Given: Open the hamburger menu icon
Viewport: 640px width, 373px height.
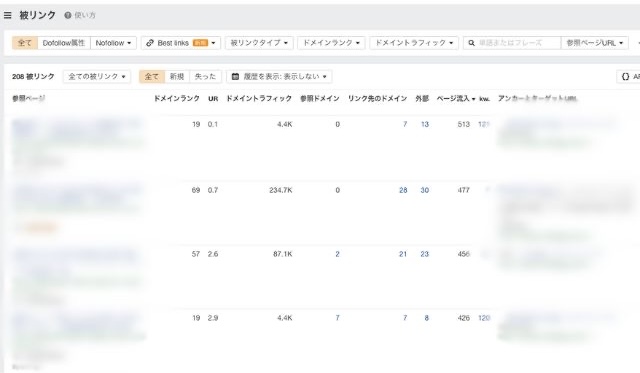Looking at the screenshot, I should point(7,16).
